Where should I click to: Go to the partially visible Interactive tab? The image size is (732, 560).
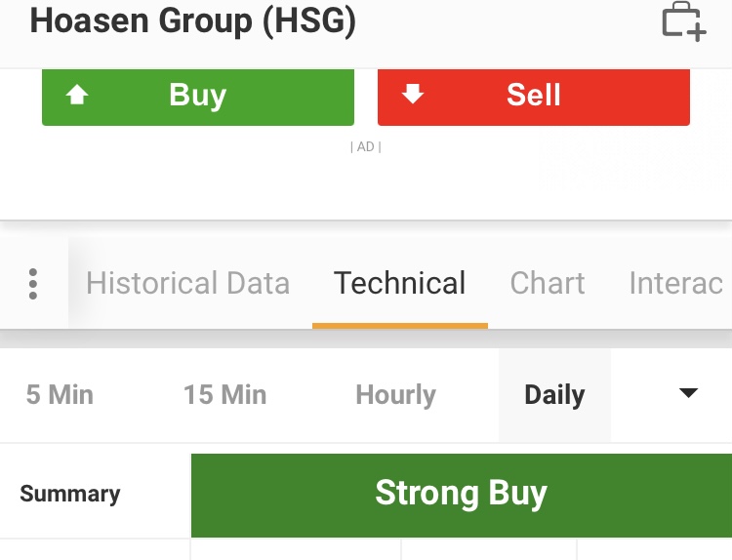tap(676, 283)
